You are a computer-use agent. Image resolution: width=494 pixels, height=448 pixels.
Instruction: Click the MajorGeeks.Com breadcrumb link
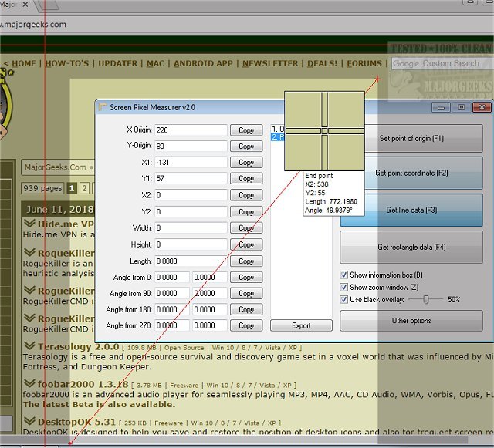coord(55,167)
